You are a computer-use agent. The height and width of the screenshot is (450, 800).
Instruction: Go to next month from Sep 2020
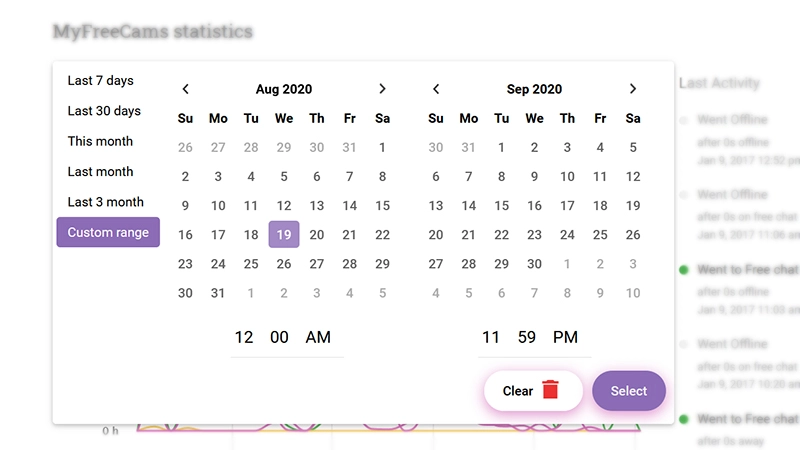[633, 89]
